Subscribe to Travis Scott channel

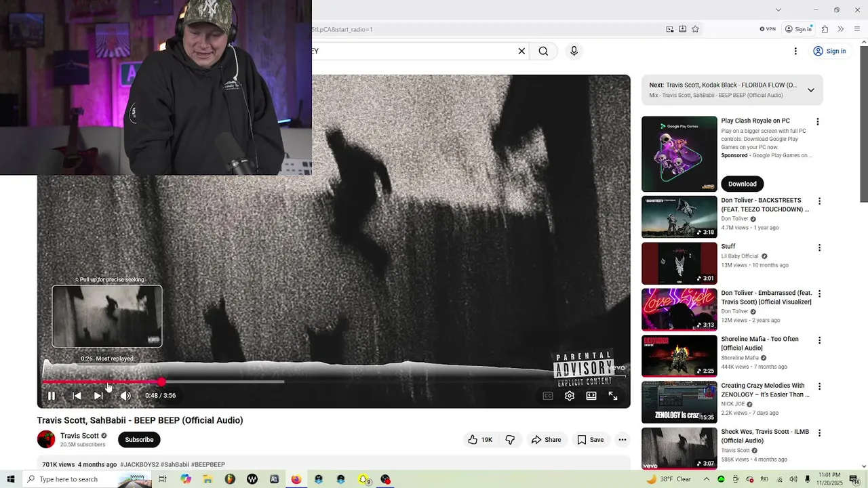point(139,439)
